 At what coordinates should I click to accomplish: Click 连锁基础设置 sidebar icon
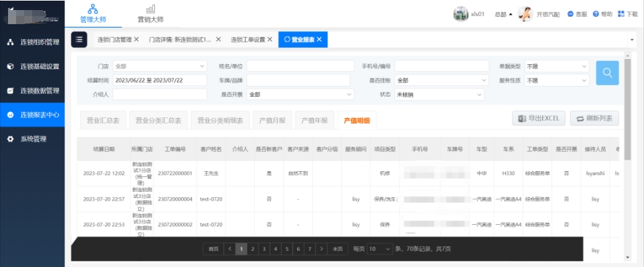[11, 66]
